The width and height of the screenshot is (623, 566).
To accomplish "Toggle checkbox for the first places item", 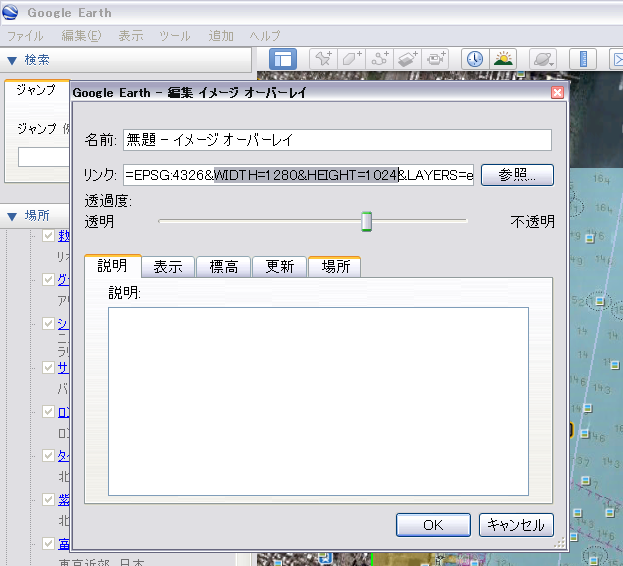I will pyautogui.click(x=48, y=235).
